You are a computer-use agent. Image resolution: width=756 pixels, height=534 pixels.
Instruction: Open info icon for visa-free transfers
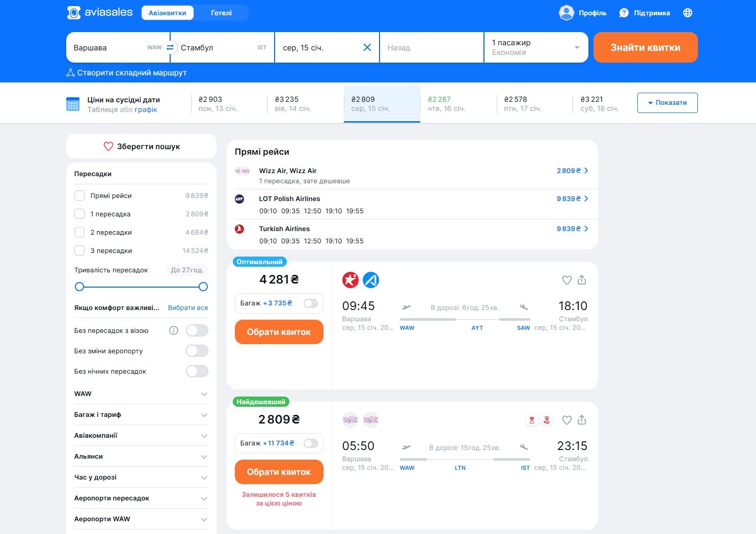click(174, 330)
